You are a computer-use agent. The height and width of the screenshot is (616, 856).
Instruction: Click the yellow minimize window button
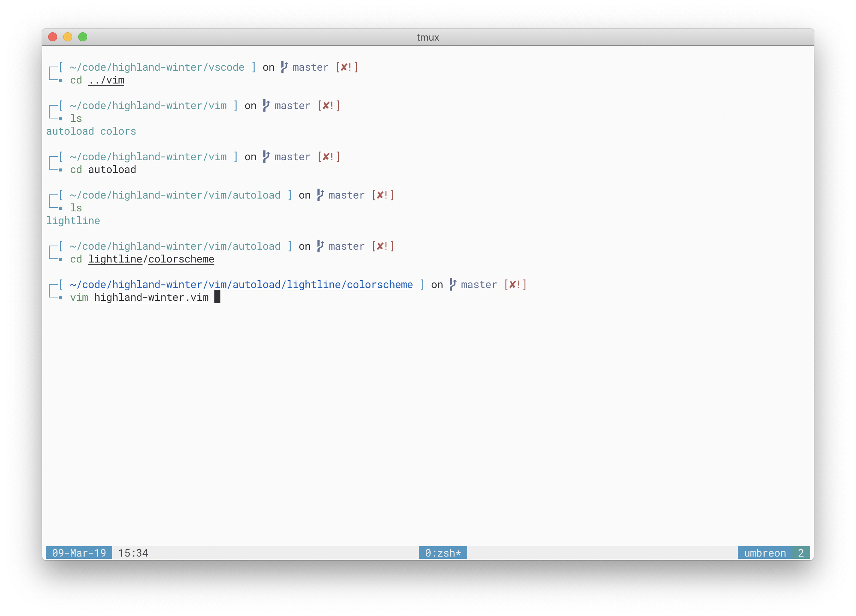(68, 37)
